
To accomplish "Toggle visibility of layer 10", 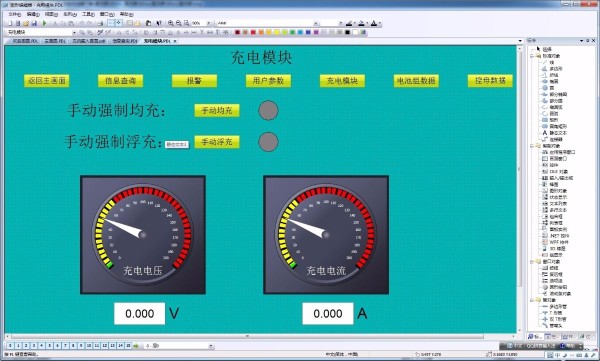I will (89, 346).
